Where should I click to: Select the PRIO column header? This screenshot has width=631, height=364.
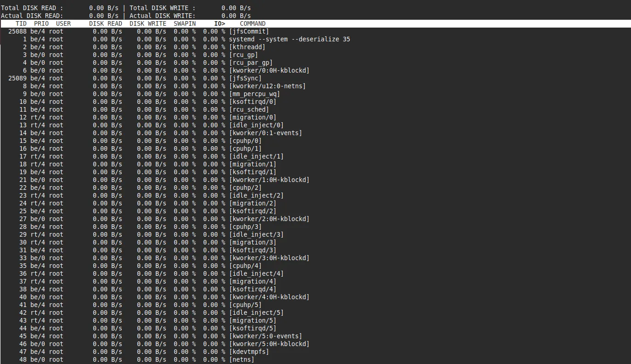[41, 23]
